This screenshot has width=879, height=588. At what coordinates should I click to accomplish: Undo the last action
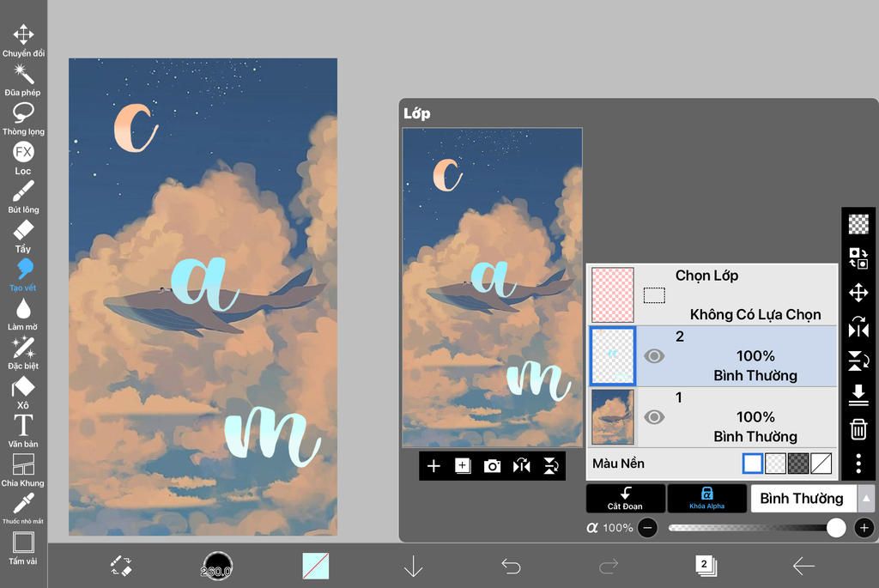(511, 567)
